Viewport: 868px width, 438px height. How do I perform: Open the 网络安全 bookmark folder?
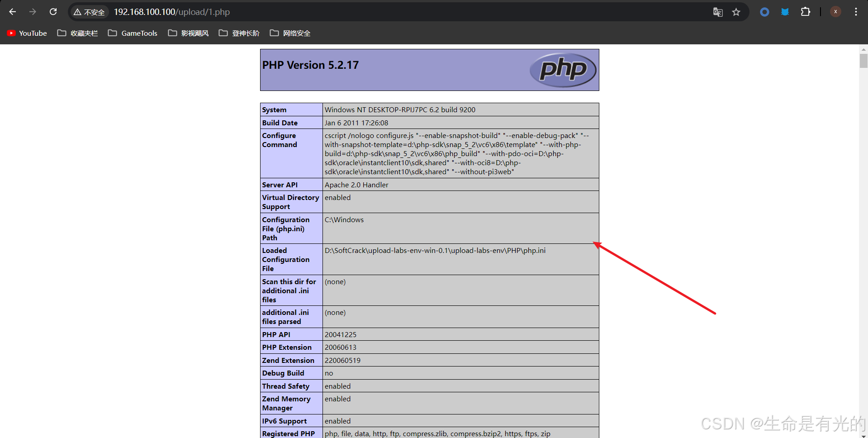click(290, 33)
